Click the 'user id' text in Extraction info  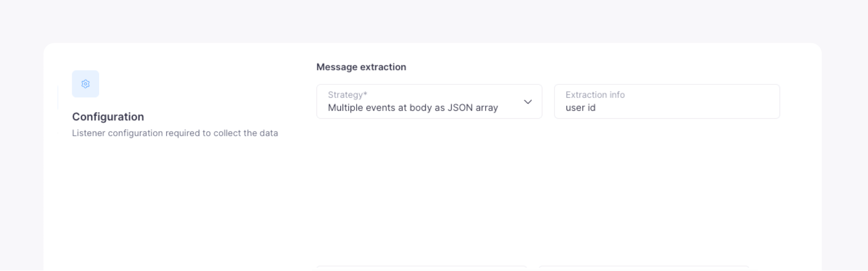[x=580, y=108]
